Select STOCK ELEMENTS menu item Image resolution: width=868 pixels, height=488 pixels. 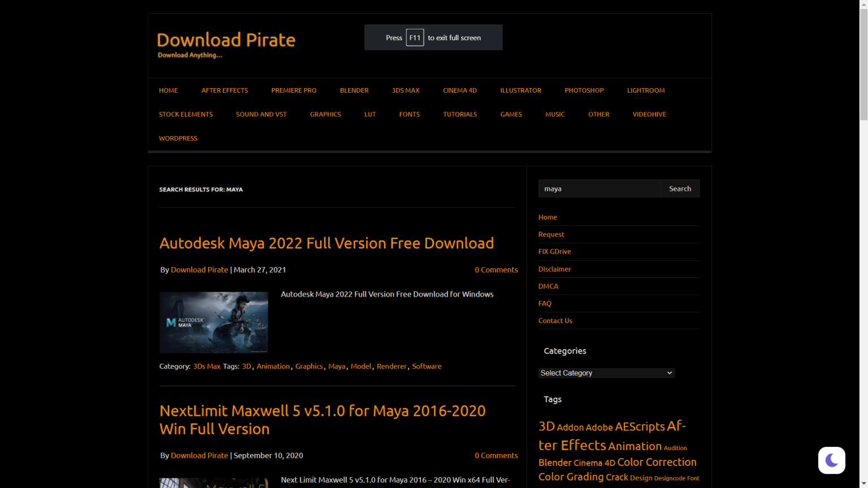[x=186, y=114]
